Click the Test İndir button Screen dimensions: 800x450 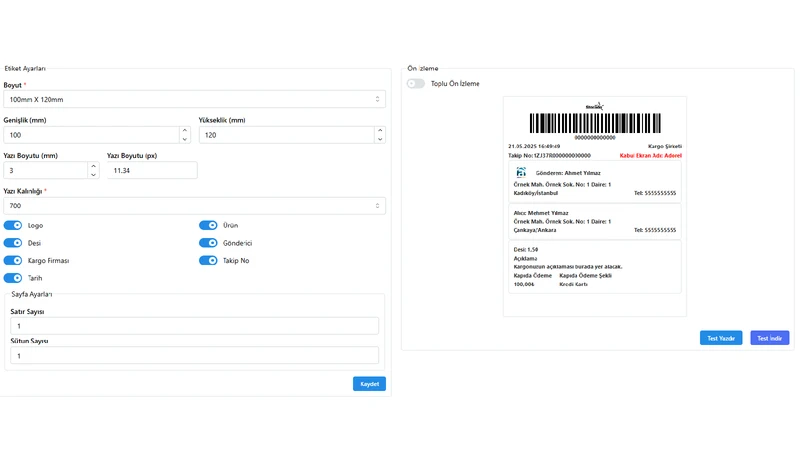click(x=769, y=338)
